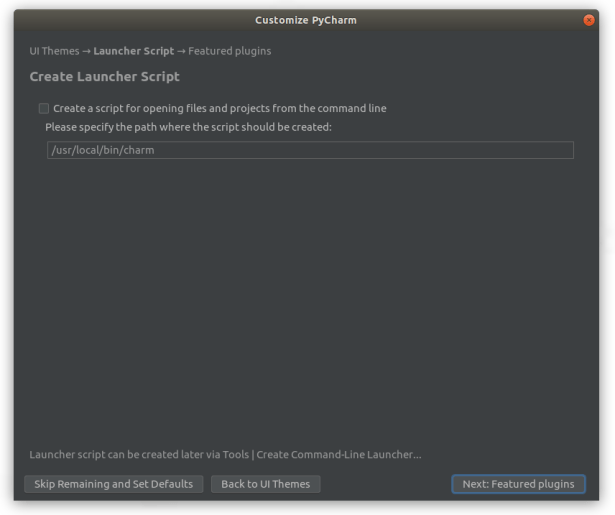This screenshot has height=515, width=615.
Task: Click the launcher script path input field
Action: click(x=310, y=150)
